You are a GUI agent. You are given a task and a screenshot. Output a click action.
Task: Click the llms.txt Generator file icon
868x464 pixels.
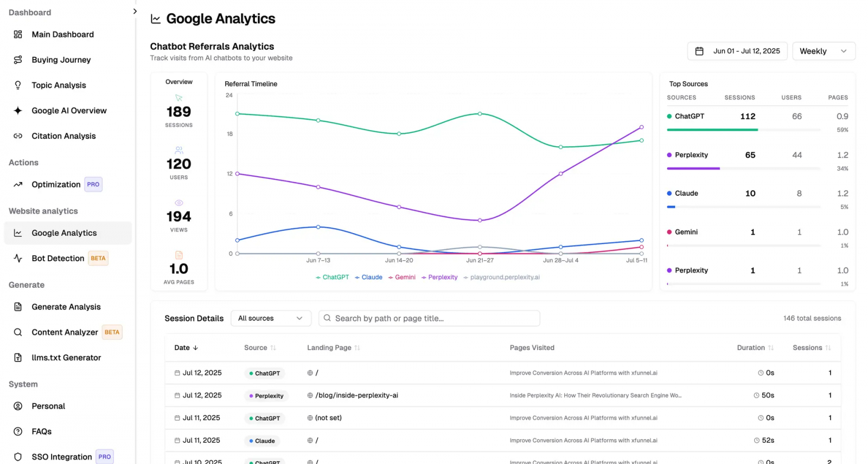18,358
